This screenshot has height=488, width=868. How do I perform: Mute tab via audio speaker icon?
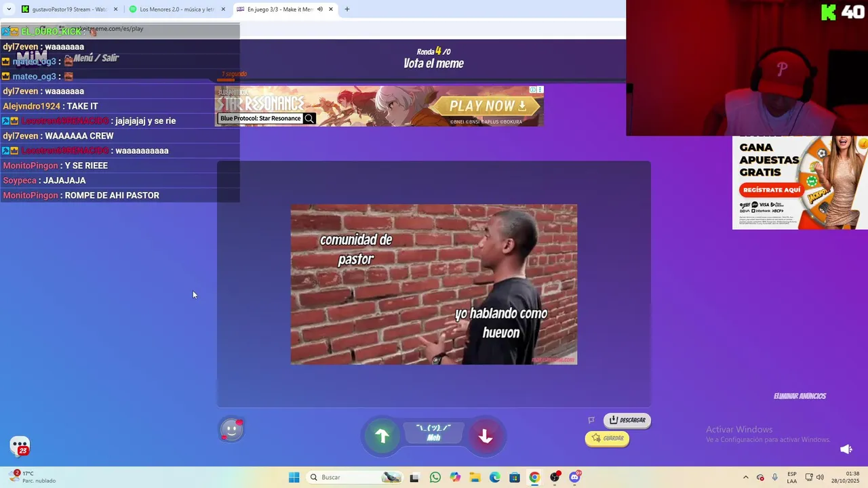tap(320, 9)
